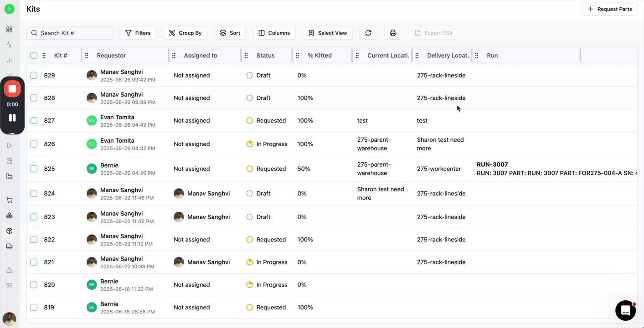Click the red stop recording button
This screenshot has height=328, width=644.
point(12,89)
